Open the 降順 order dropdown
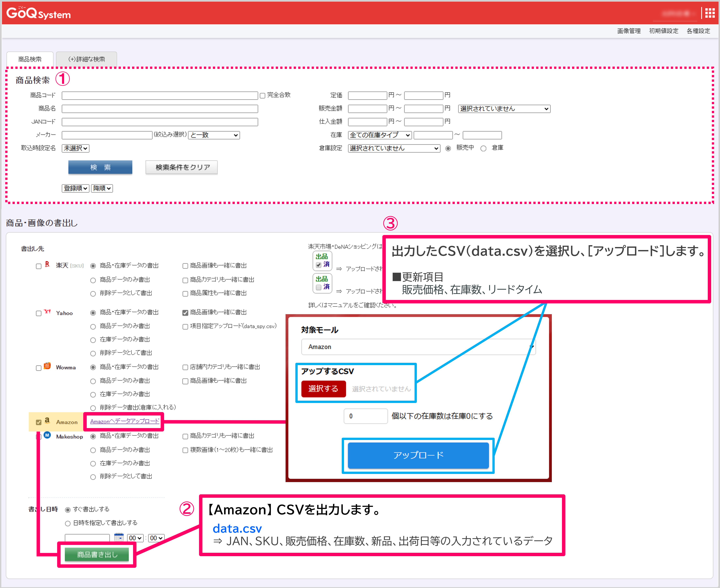The height and width of the screenshot is (588, 720). tap(102, 188)
